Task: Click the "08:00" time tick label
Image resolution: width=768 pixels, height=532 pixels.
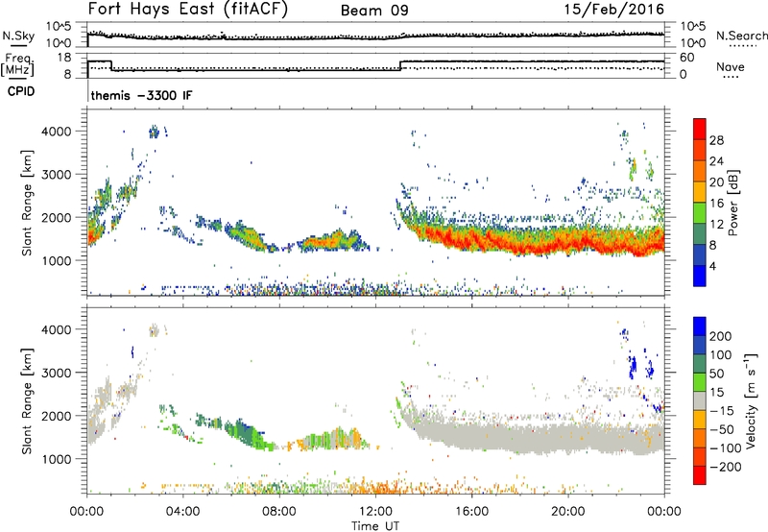Action: 278,512
